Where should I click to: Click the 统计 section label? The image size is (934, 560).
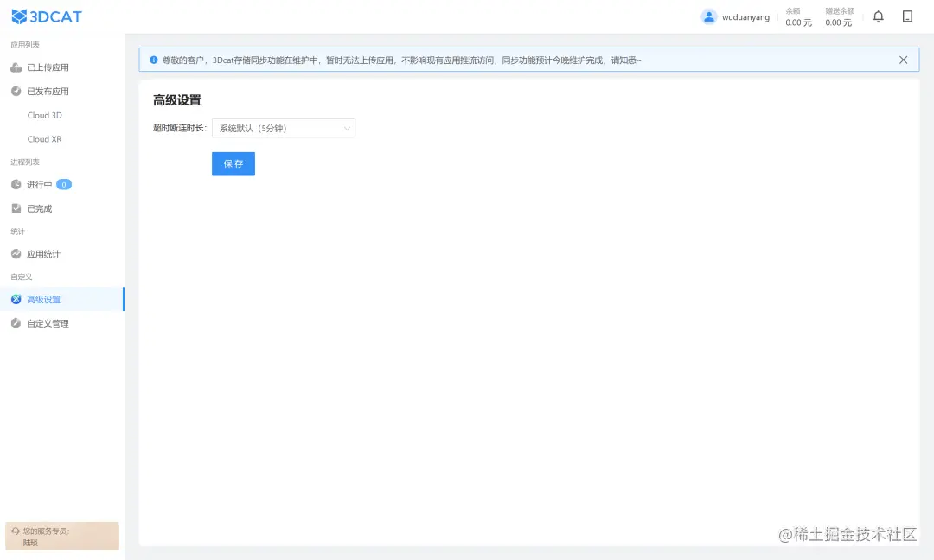coord(18,232)
